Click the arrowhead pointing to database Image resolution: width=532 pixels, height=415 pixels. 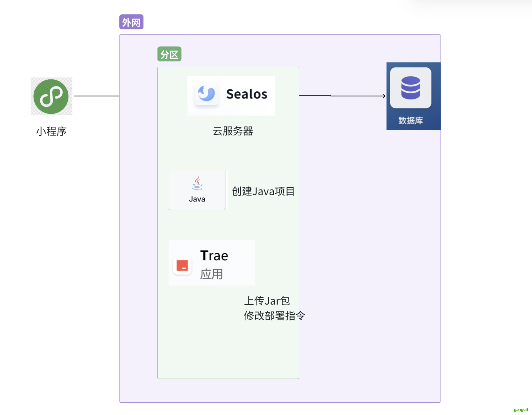click(x=384, y=96)
